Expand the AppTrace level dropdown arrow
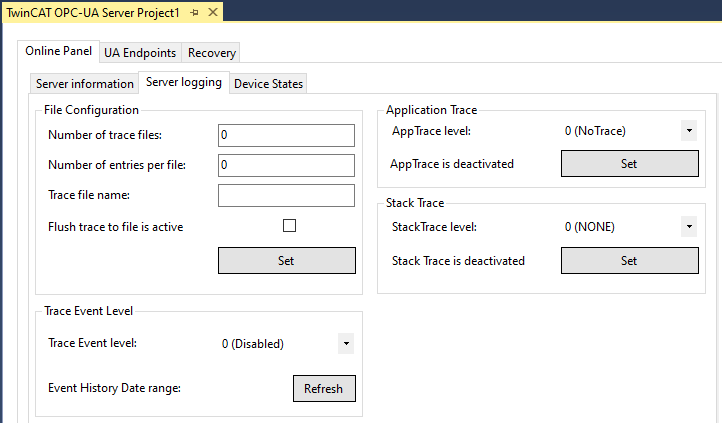 [x=689, y=131]
